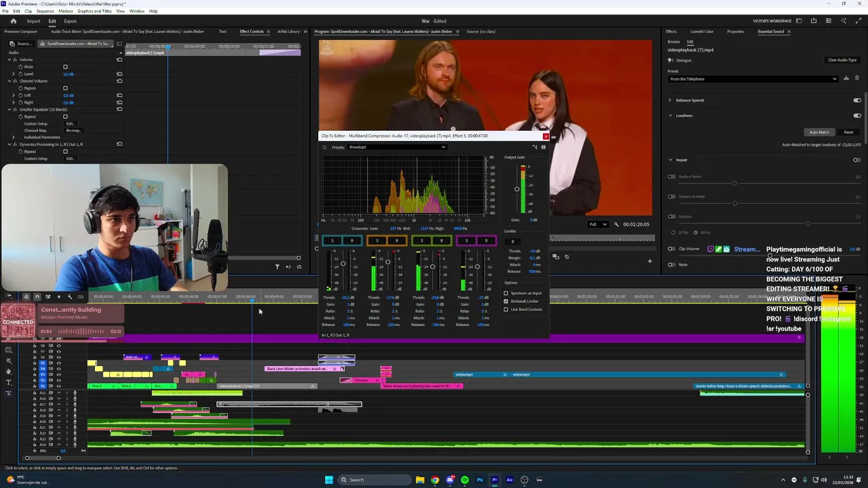This screenshot has width=868, height=488.
Task: Expand the Left channel parameter
Action: pos(15,96)
